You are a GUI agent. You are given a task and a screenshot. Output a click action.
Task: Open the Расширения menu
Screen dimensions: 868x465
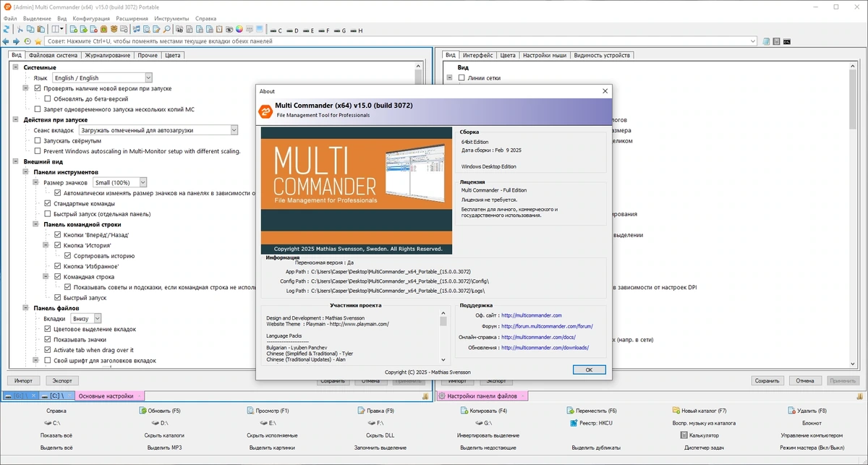132,18
